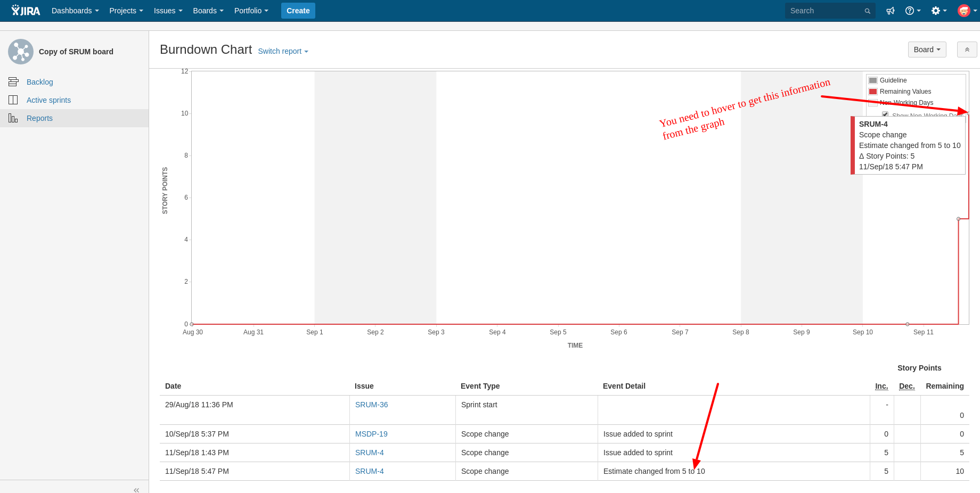
Task: Open the Dashboards menu
Action: (75, 11)
